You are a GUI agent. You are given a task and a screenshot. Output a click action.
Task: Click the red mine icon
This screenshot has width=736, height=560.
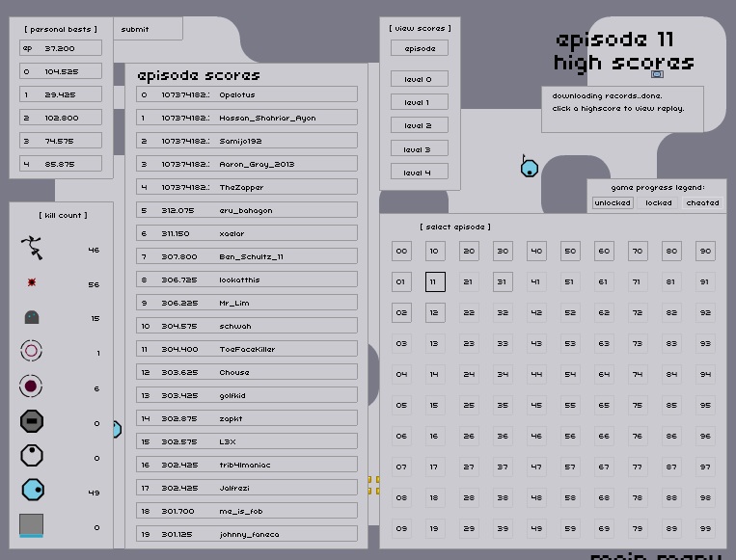coord(32,283)
